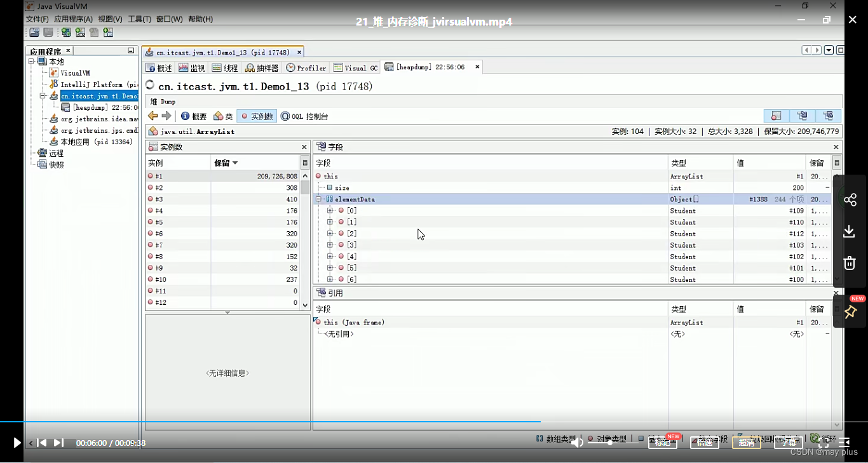Close the heapdump 22:56:06 tab
Viewport: 868px width, 463px height.
(477, 66)
